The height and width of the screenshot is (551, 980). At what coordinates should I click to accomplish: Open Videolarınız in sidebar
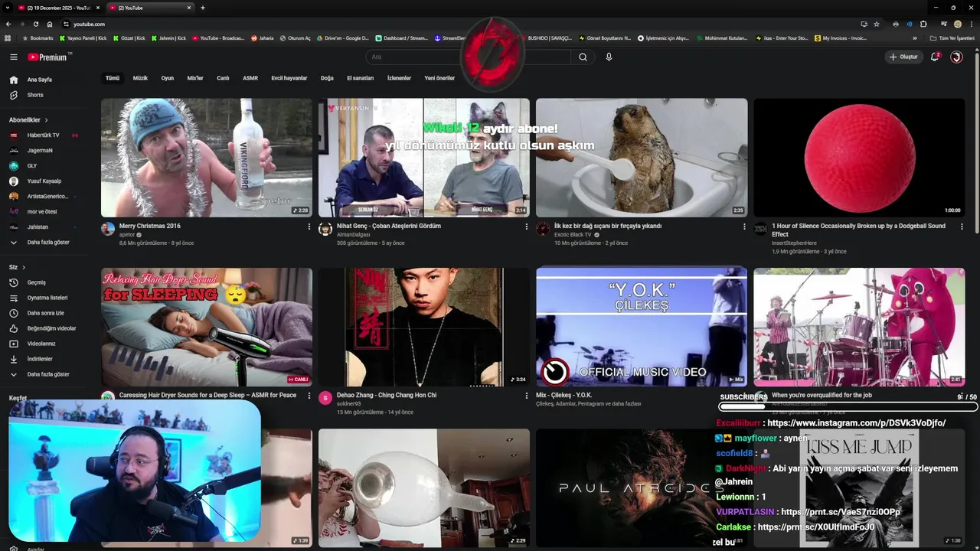pos(41,344)
